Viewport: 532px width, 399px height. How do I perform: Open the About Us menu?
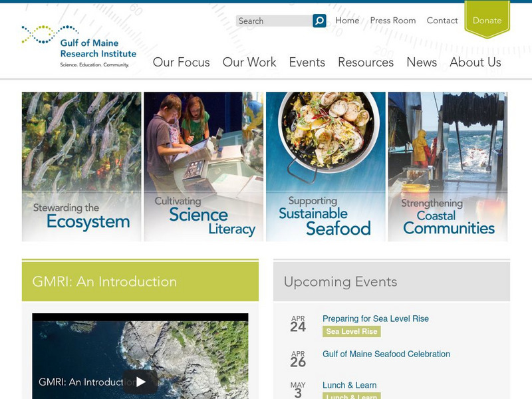[x=475, y=62]
